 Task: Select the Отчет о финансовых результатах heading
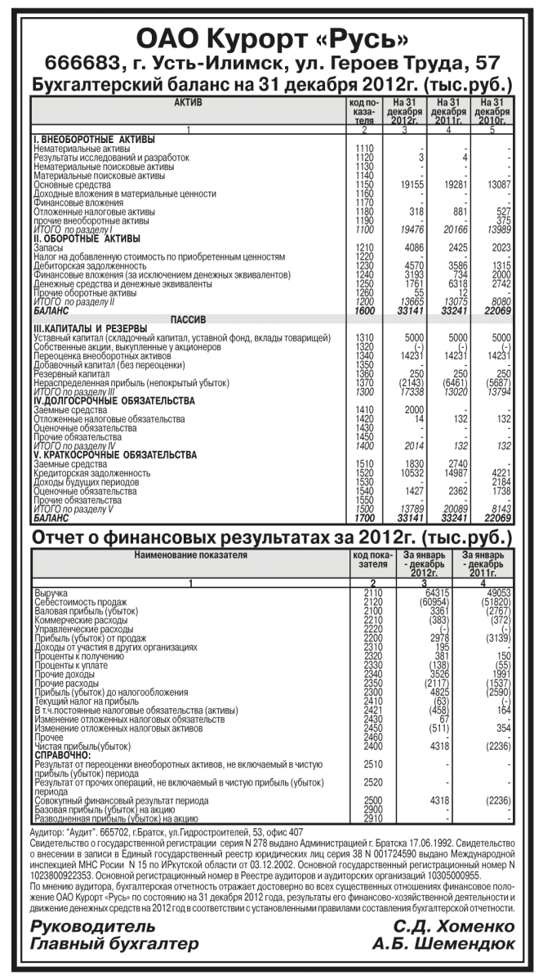pyautogui.click(x=271, y=538)
